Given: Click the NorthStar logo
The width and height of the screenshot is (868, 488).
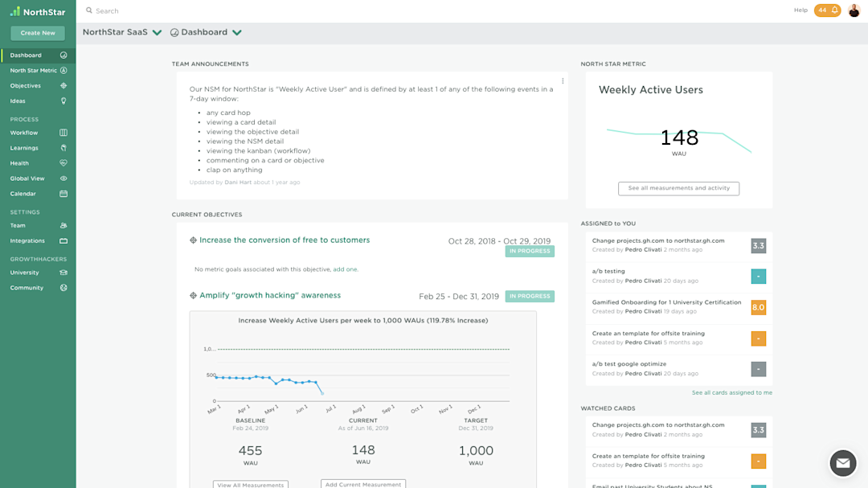Looking at the screenshot, I should (38, 11).
